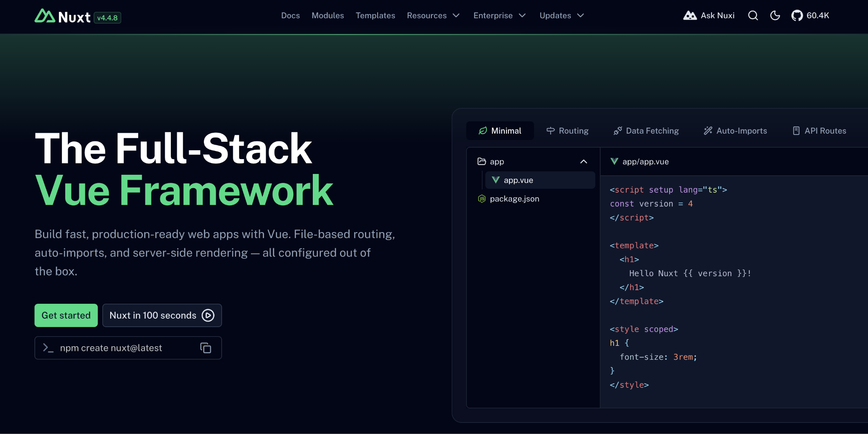
Task: Click the '<script setup lang="ts">' line
Action: point(668,190)
